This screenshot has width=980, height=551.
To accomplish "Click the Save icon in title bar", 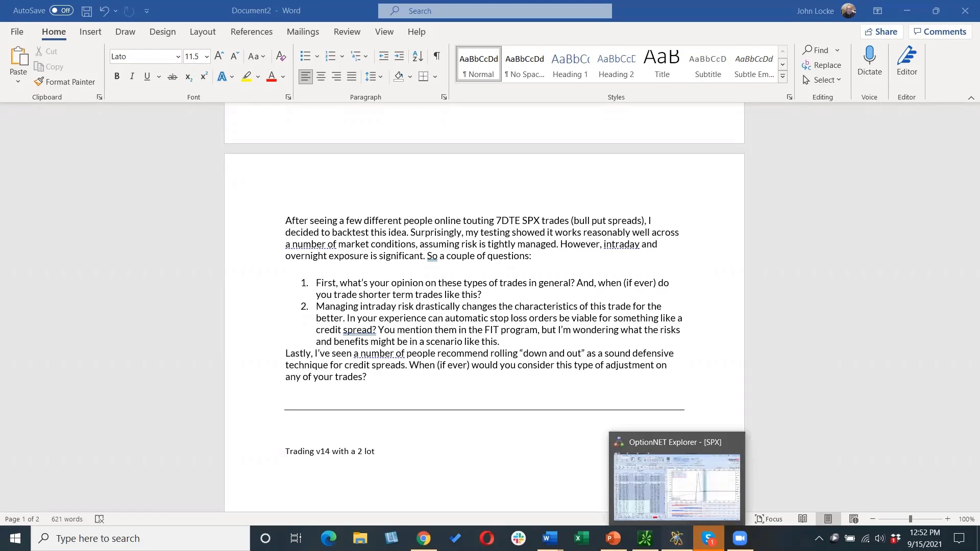I will point(87,11).
